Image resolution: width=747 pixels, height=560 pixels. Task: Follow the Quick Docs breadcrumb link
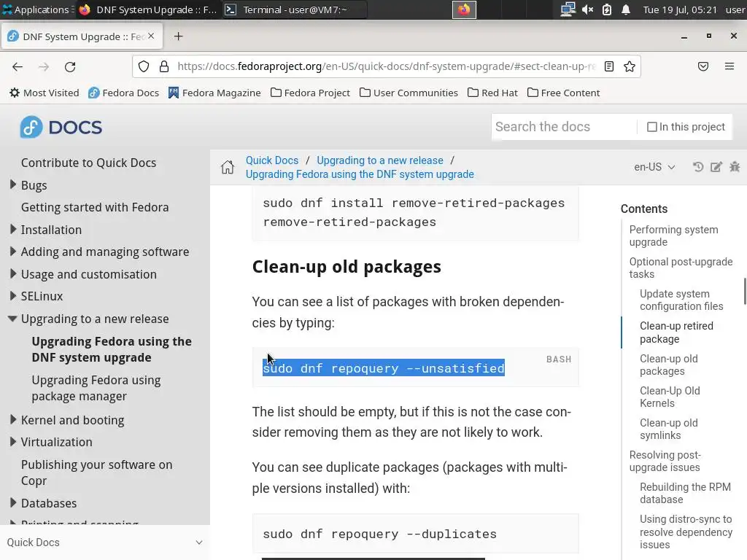(x=272, y=160)
